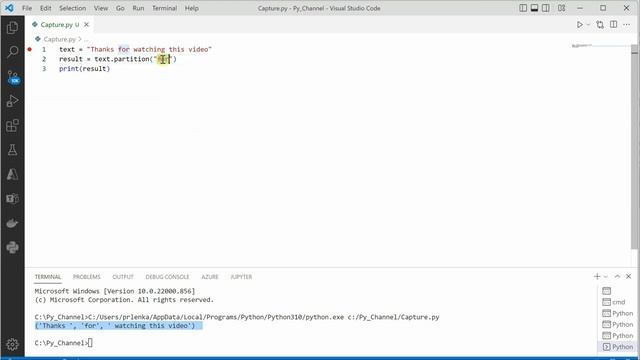Screen dimensions: 640x360
Task: Open the Azure view in activity bar
Action: pyautogui.click(x=12, y=174)
